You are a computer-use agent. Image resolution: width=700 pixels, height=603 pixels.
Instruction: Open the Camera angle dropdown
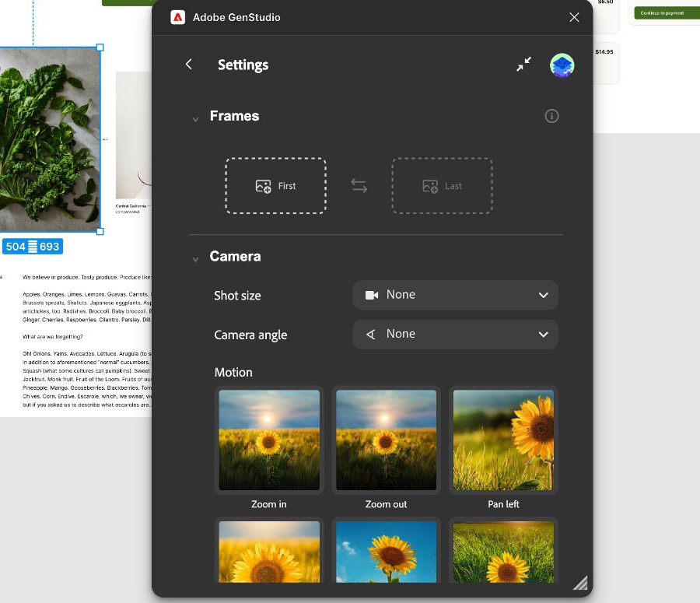455,334
